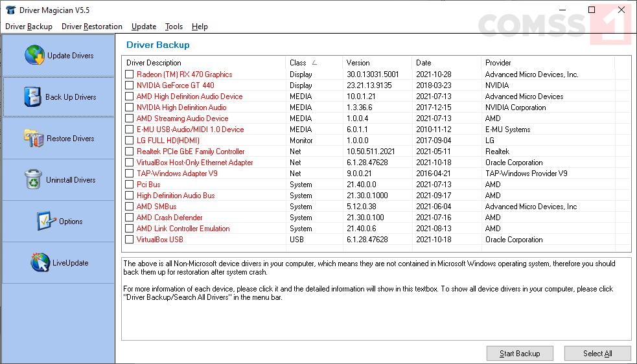Tick the Pci Bus checkbox

(x=129, y=185)
